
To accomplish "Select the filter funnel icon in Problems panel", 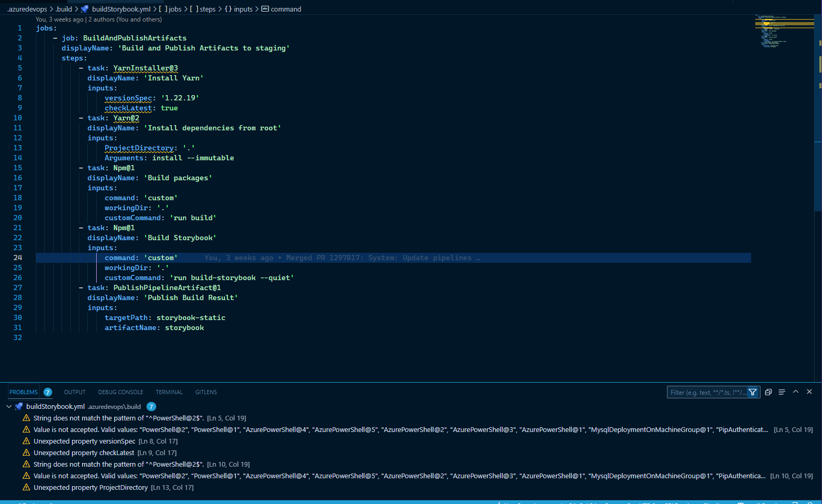I will (x=753, y=392).
